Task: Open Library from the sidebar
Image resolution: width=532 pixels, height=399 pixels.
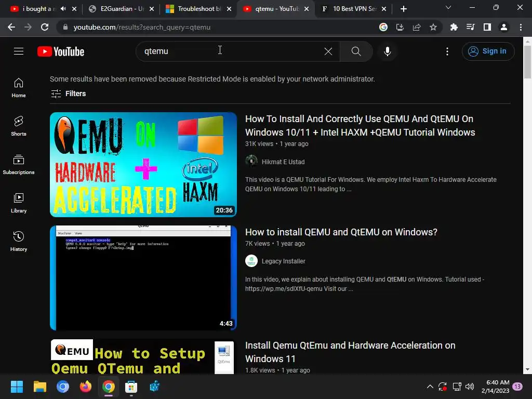Action: point(19,203)
